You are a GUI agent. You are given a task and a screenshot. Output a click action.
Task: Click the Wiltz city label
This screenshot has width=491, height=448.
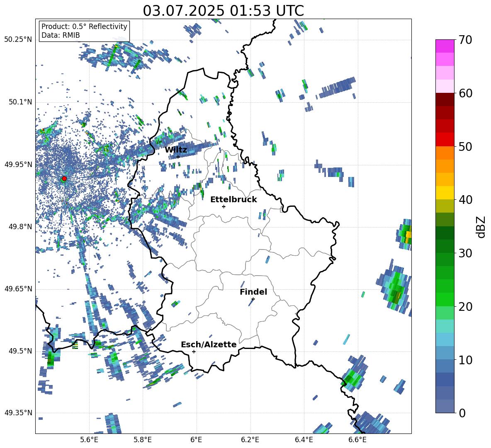pos(176,150)
